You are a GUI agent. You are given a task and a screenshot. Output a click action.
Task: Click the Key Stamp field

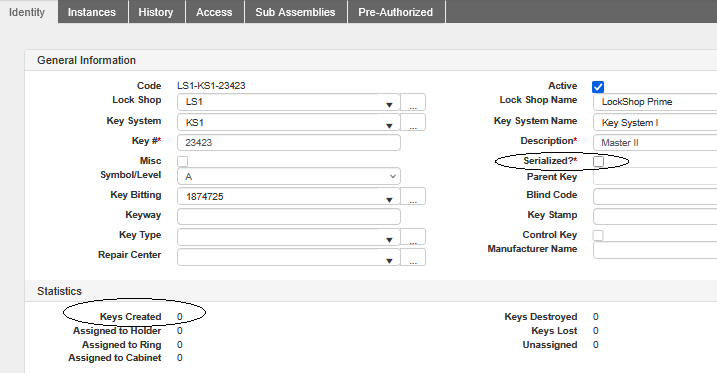click(x=655, y=216)
